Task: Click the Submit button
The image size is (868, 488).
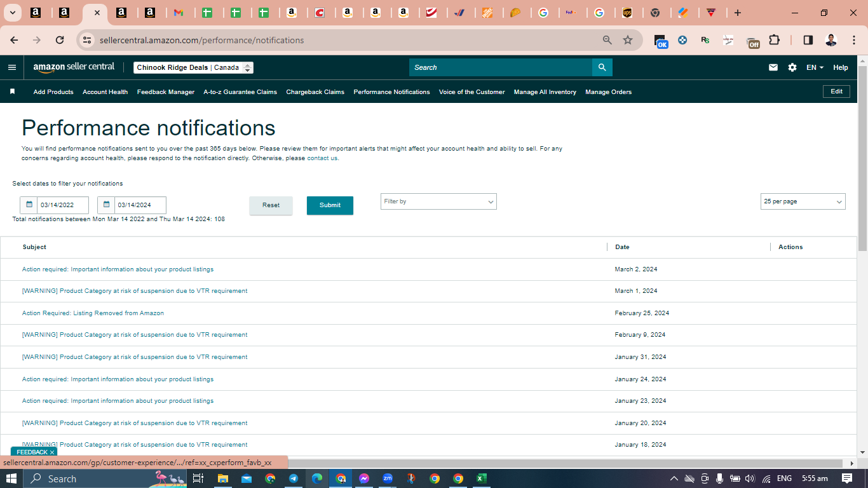Action: coord(330,205)
